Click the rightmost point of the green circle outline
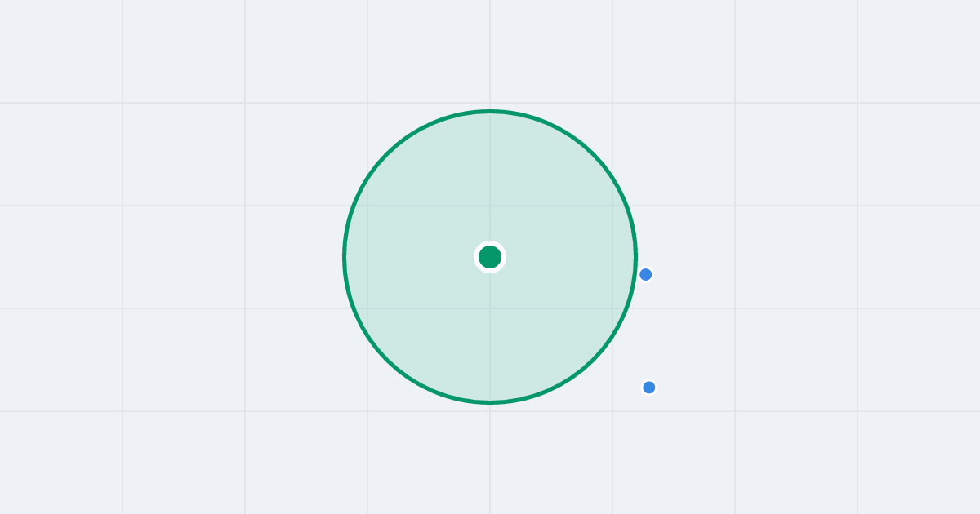This screenshot has width=980, height=514. click(x=635, y=257)
